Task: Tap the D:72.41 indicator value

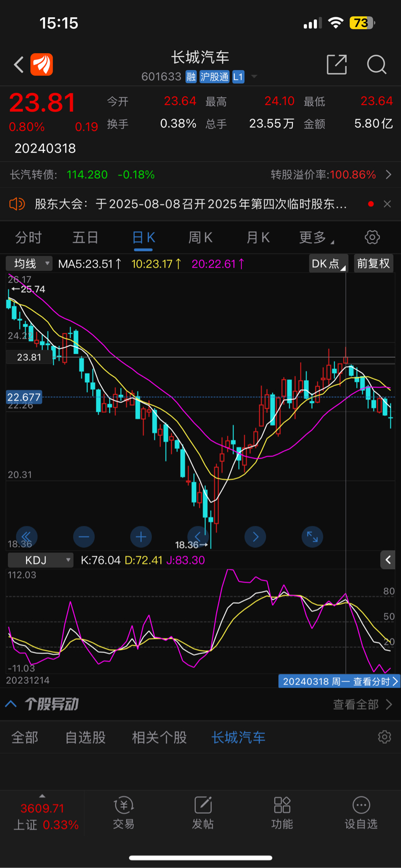Action: [144, 560]
